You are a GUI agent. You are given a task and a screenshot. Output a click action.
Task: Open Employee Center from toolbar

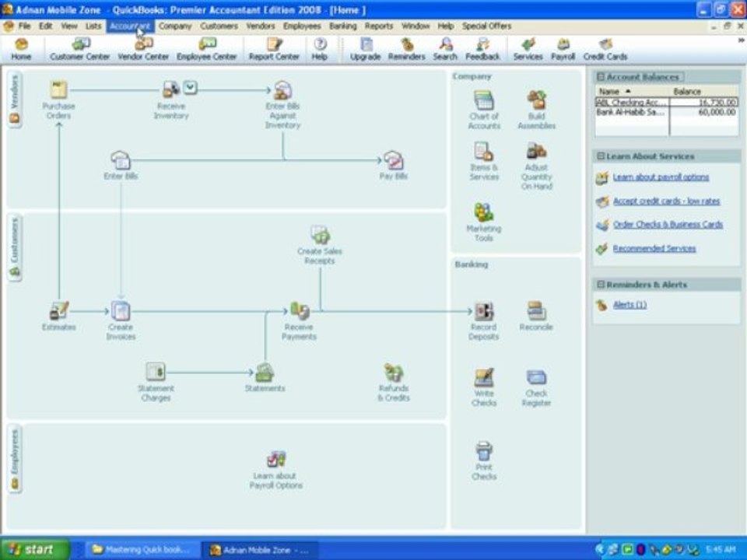pyautogui.click(x=207, y=50)
